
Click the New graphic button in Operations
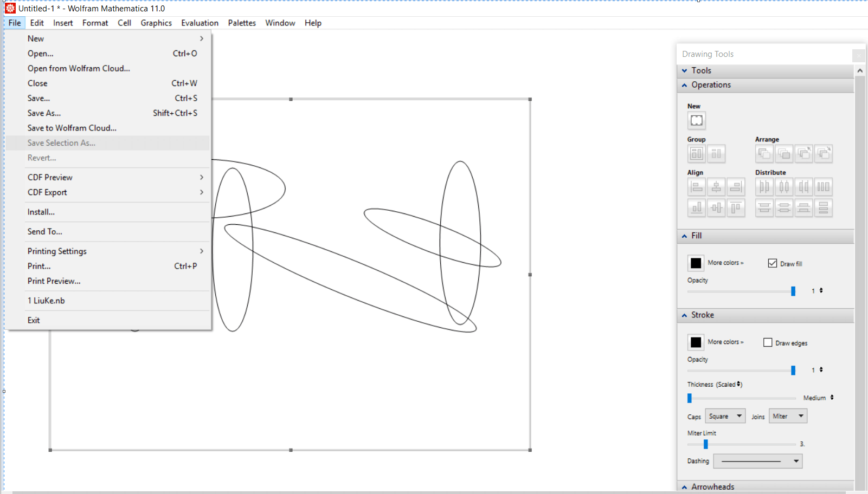[696, 120]
